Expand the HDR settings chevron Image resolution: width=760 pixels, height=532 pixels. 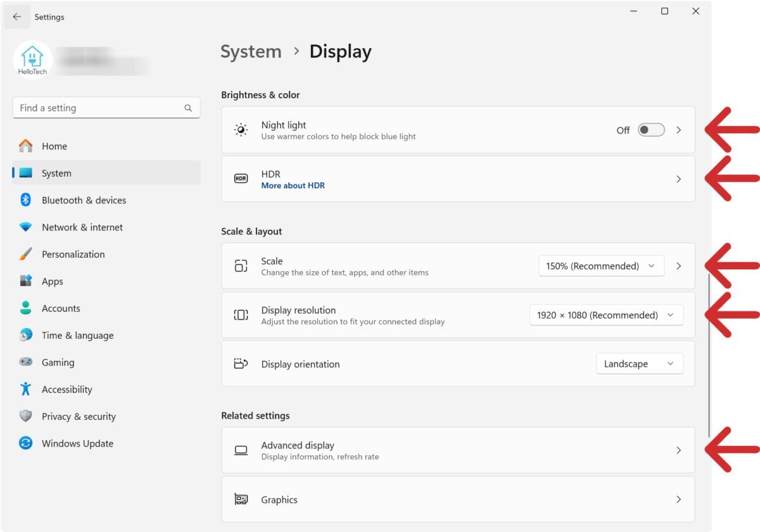pos(678,179)
